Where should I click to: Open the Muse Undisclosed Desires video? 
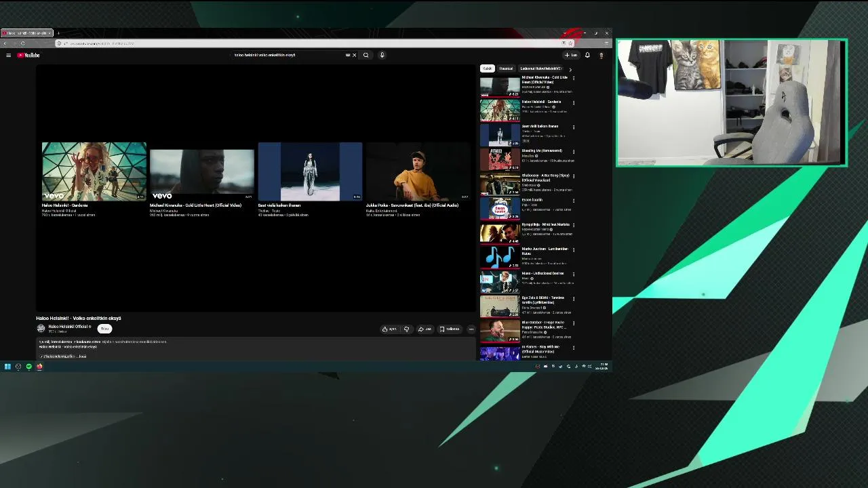click(x=500, y=281)
